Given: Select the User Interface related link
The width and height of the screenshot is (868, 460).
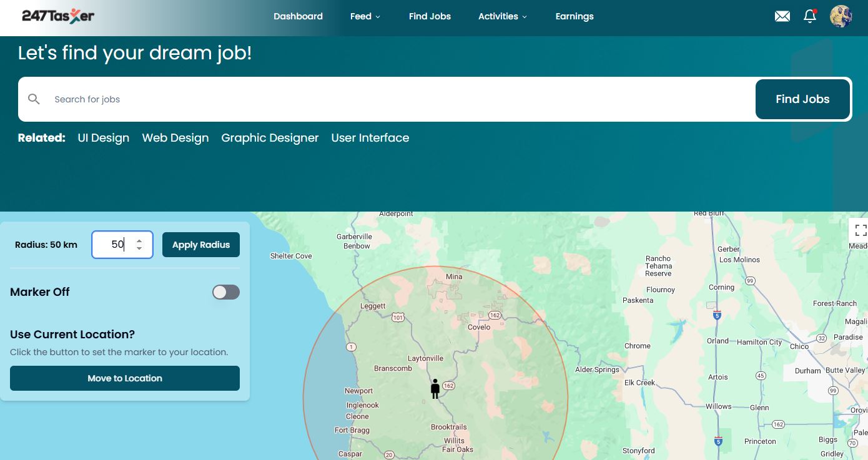Looking at the screenshot, I should coord(370,138).
